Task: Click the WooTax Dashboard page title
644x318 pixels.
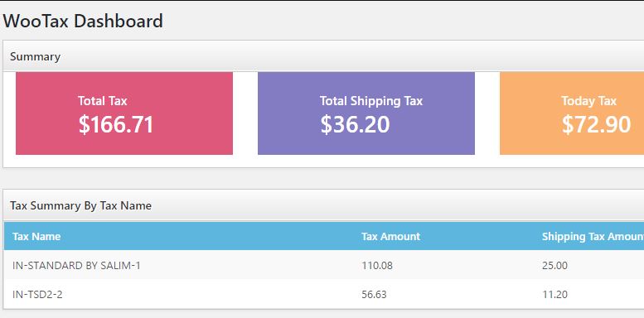Action: pyautogui.click(x=83, y=21)
